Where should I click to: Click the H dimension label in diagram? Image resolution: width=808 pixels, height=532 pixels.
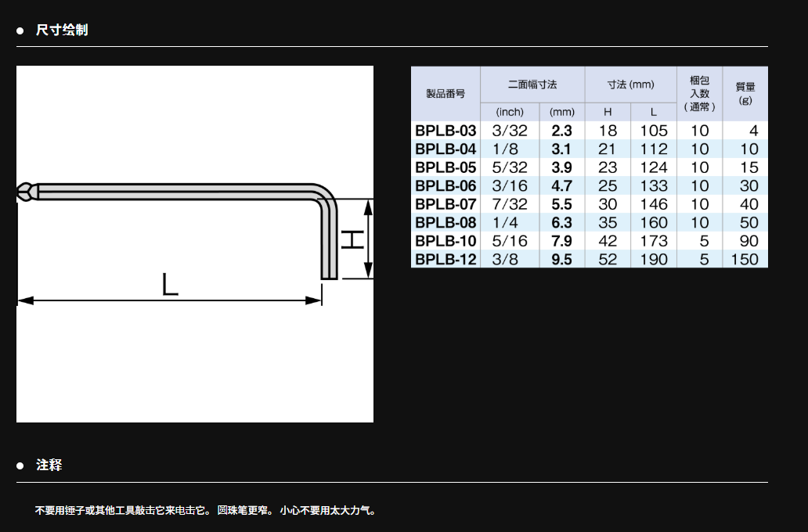pyautogui.click(x=354, y=239)
